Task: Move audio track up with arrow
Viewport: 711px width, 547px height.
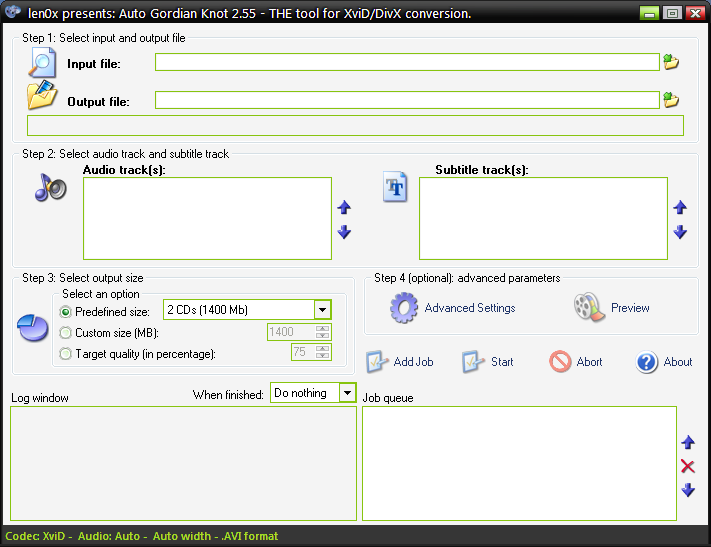Action: tap(344, 207)
